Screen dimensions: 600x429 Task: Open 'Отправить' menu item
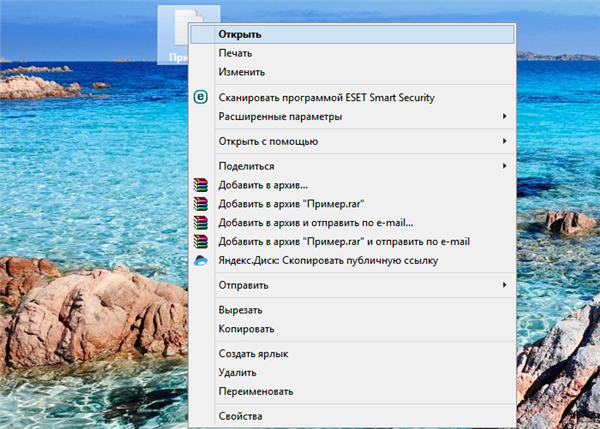(x=352, y=285)
